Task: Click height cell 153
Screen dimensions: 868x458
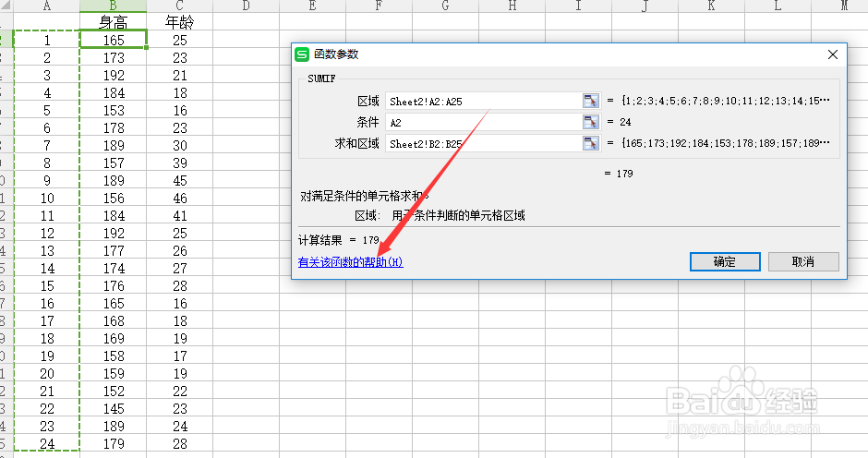Action: (113, 110)
